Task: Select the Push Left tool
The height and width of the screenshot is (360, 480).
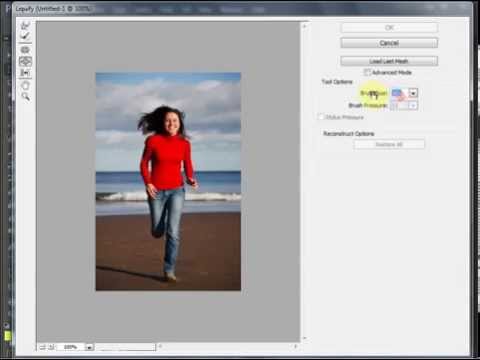Action: (25, 73)
